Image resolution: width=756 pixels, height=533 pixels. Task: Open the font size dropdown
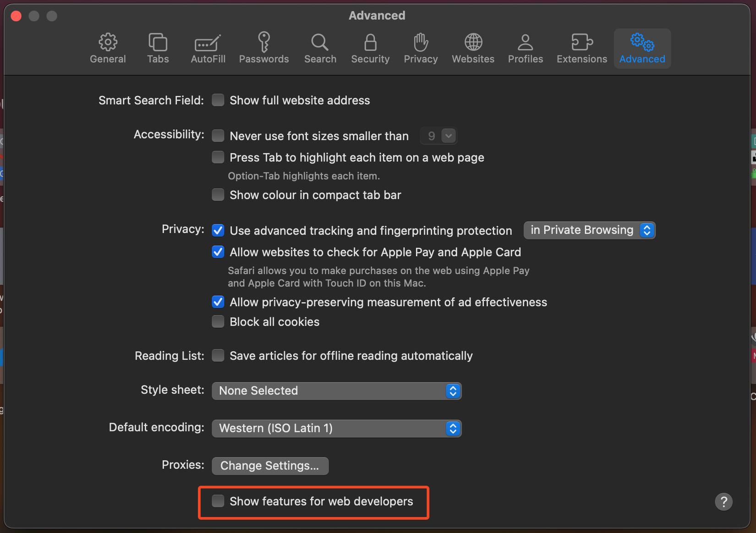pos(438,136)
